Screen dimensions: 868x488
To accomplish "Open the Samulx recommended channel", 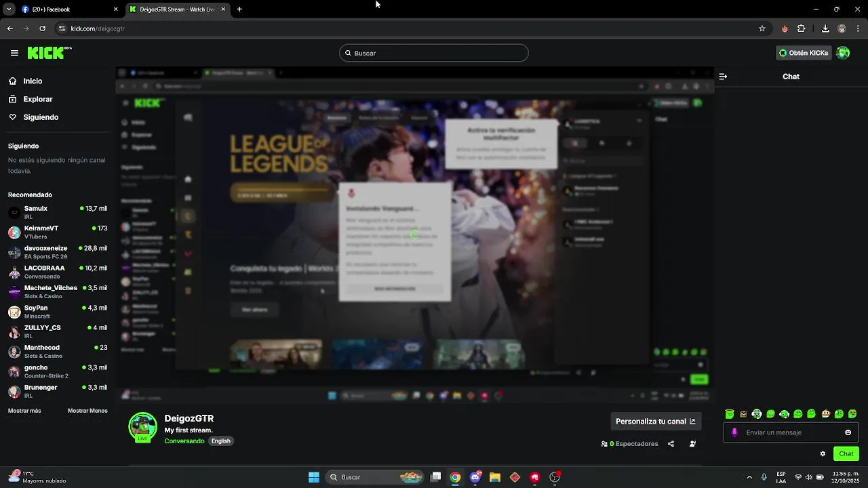I will pos(58,212).
